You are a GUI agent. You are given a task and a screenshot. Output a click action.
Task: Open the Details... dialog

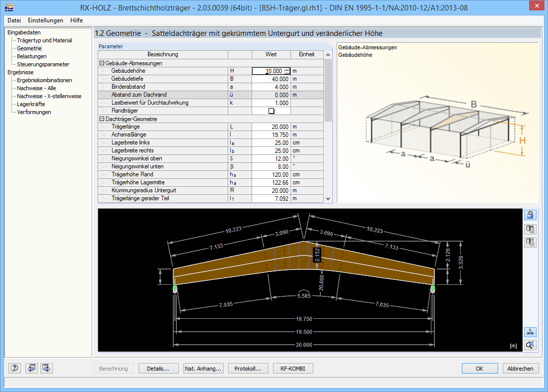[158, 369]
